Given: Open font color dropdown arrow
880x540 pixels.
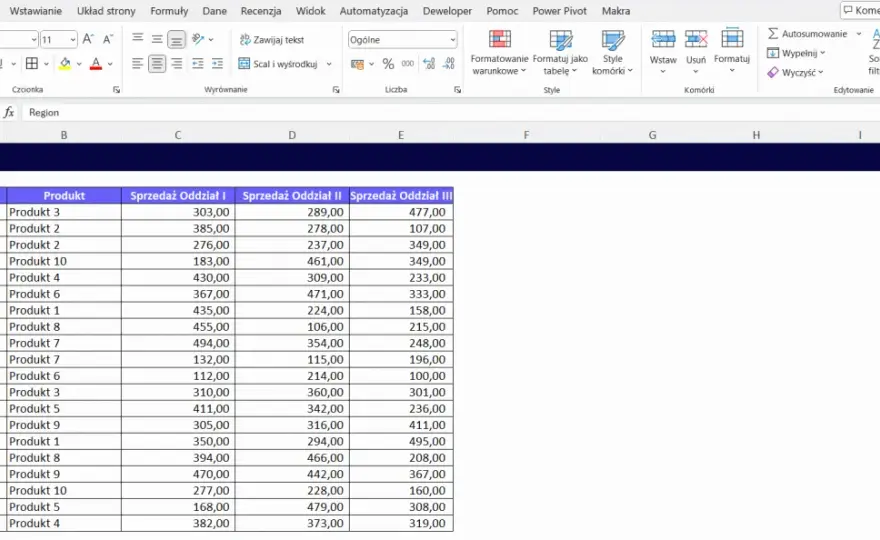Looking at the screenshot, I should tap(110, 64).
